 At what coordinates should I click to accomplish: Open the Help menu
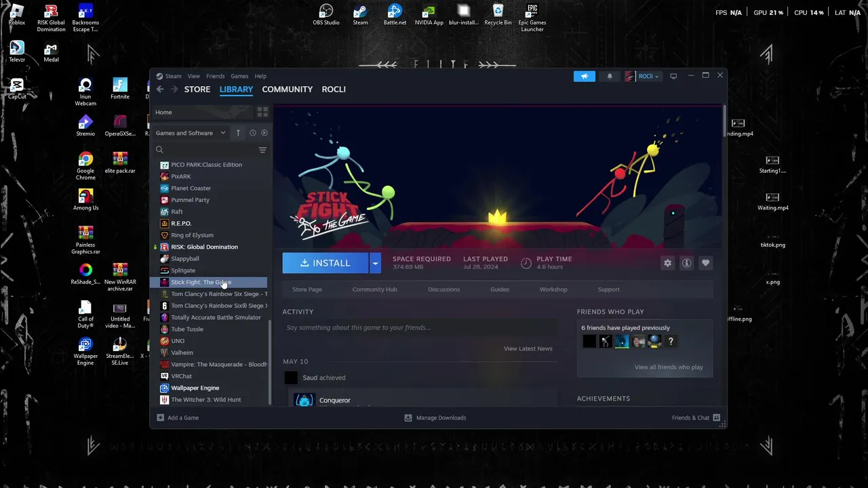(260, 76)
